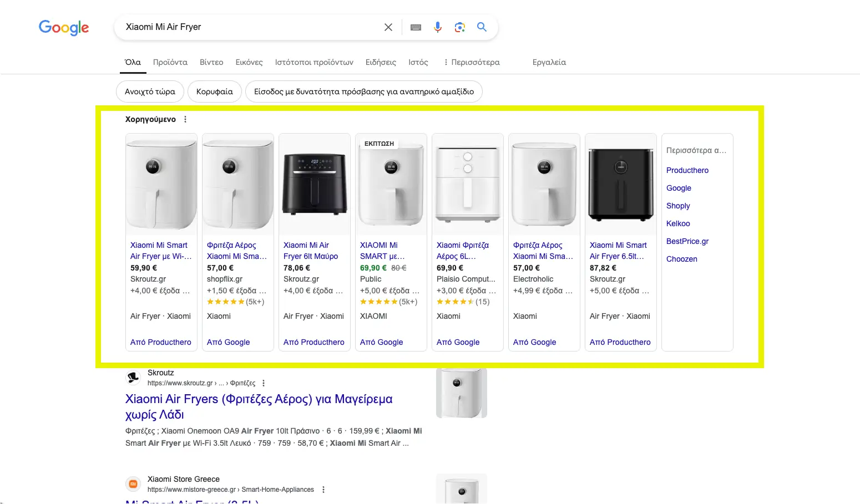Open the Ειδήσεις tab
860x504 pixels.
[381, 62]
